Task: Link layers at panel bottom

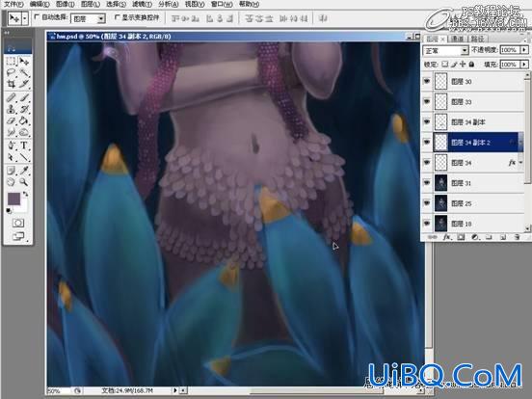Action: click(432, 237)
